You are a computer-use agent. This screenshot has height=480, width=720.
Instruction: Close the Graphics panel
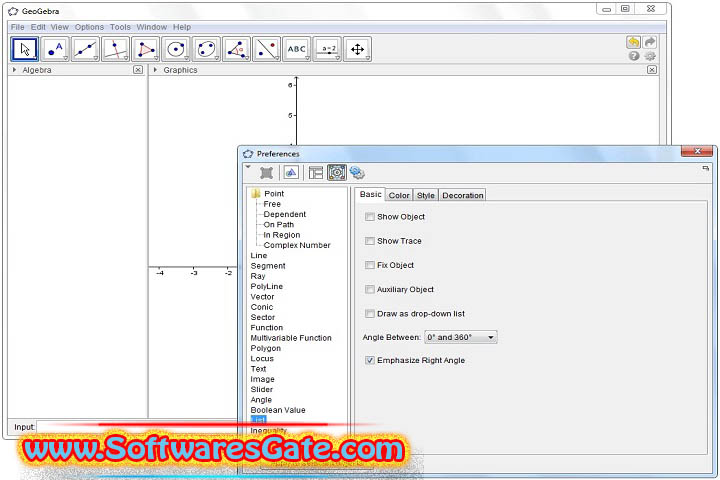[652, 70]
